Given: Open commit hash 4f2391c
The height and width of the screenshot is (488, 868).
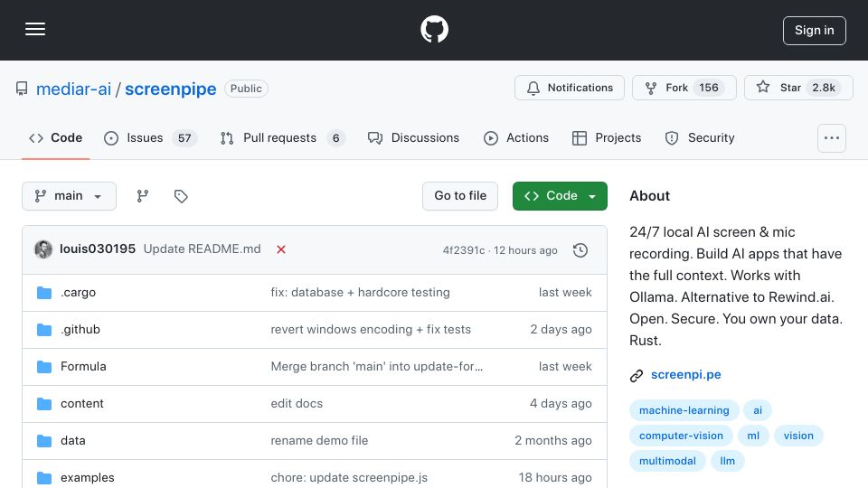Looking at the screenshot, I should coord(463,250).
